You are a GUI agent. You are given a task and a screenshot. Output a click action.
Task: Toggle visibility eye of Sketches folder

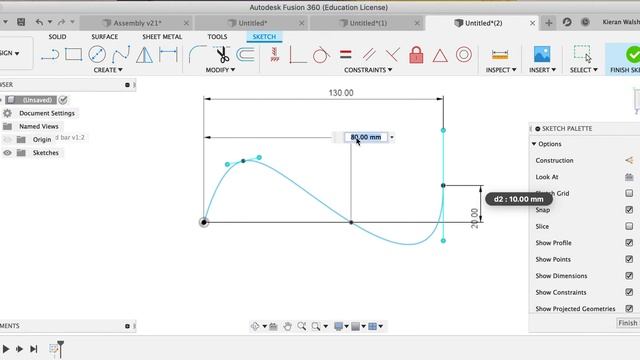coord(7,153)
